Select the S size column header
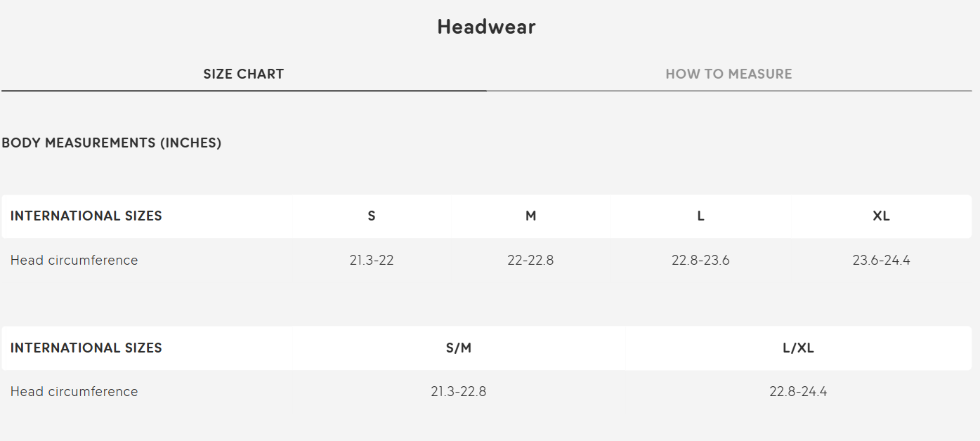The width and height of the screenshot is (980, 441). 372,216
